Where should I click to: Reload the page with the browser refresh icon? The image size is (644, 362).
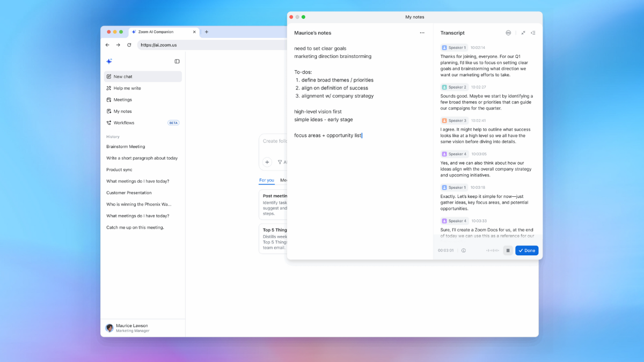(129, 45)
